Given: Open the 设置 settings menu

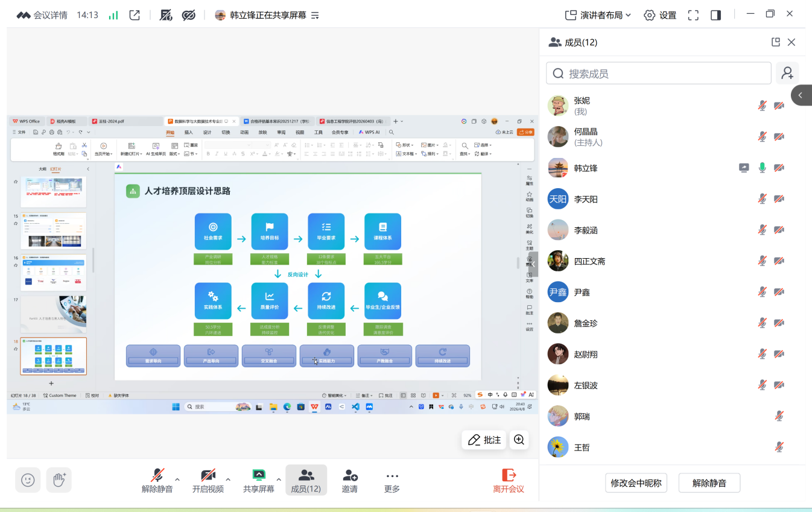Looking at the screenshot, I should click(x=660, y=15).
